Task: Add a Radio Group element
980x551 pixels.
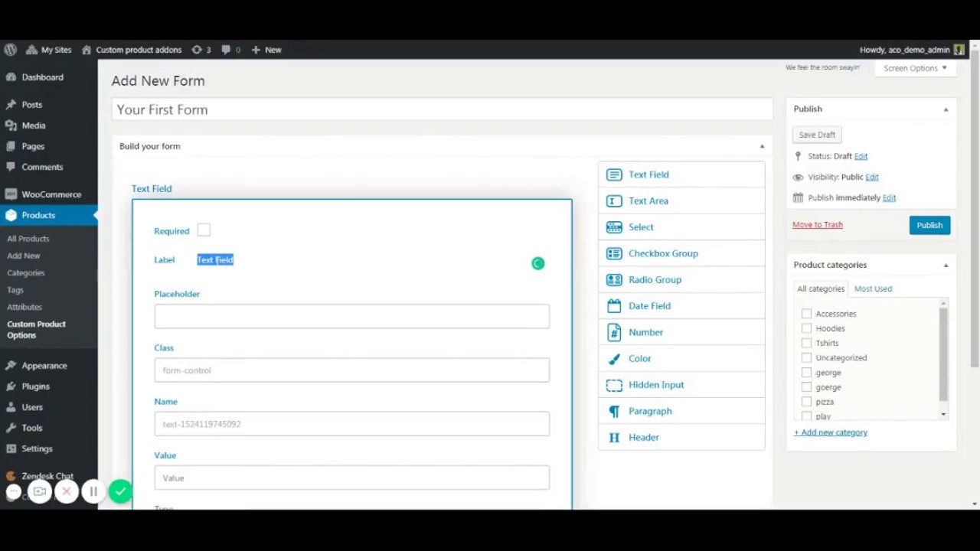Action: pyautogui.click(x=681, y=279)
